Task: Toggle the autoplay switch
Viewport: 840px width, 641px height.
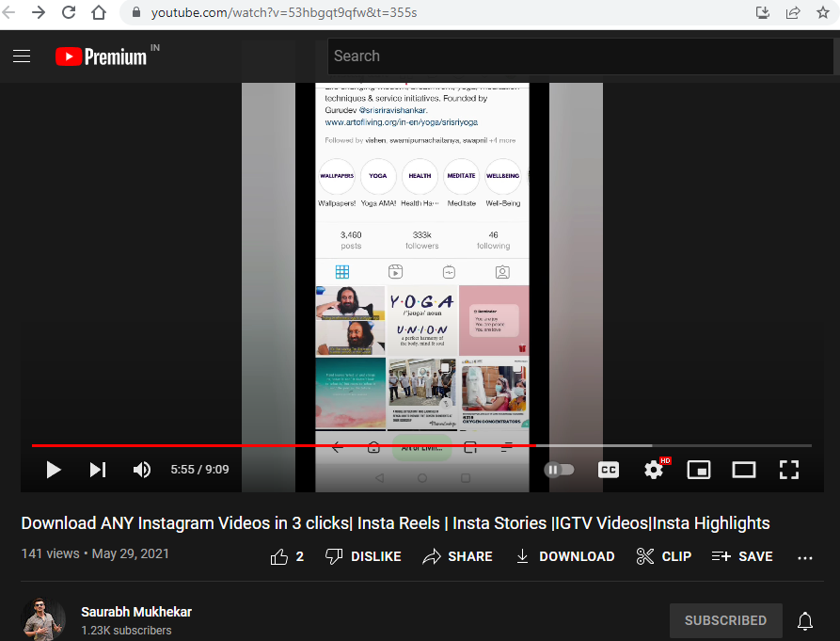Action: tap(560, 470)
